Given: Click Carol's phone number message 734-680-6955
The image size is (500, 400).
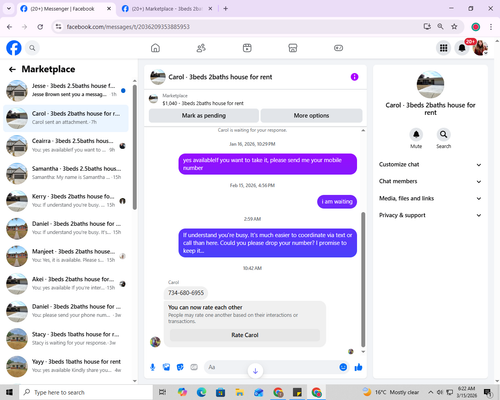Looking at the screenshot, I should [x=186, y=293].
